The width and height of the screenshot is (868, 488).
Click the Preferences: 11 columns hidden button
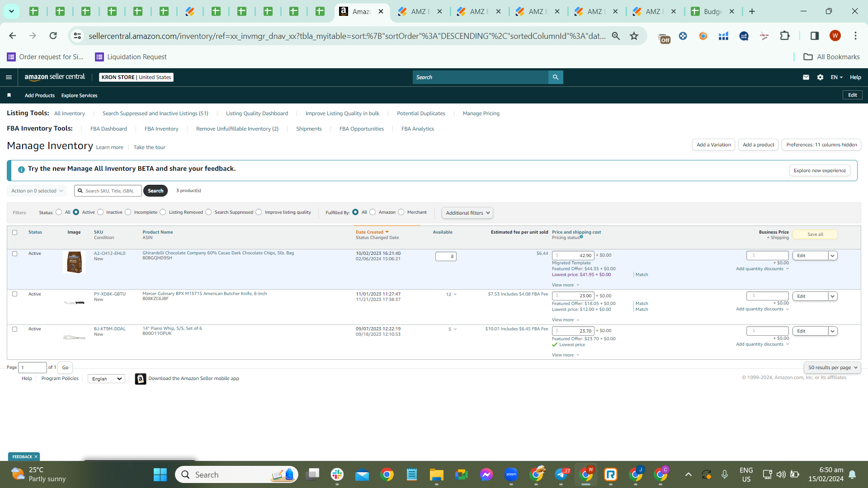click(x=821, y=145)
